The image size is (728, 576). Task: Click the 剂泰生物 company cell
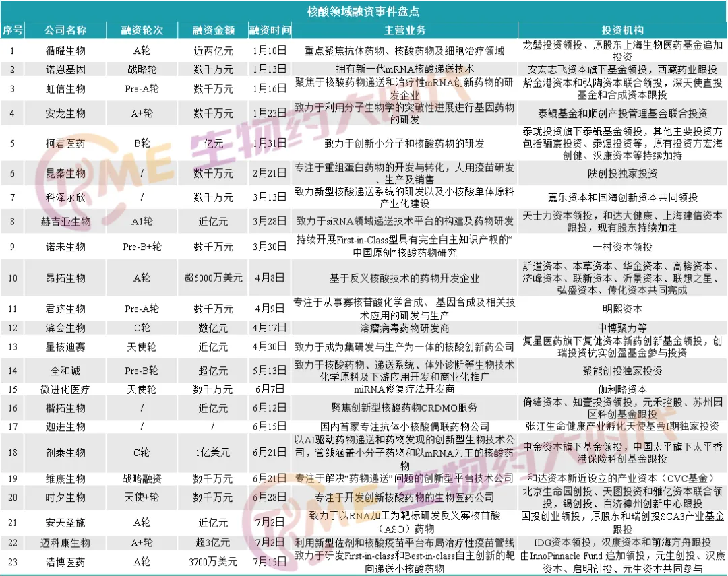[x=65, y=453]
